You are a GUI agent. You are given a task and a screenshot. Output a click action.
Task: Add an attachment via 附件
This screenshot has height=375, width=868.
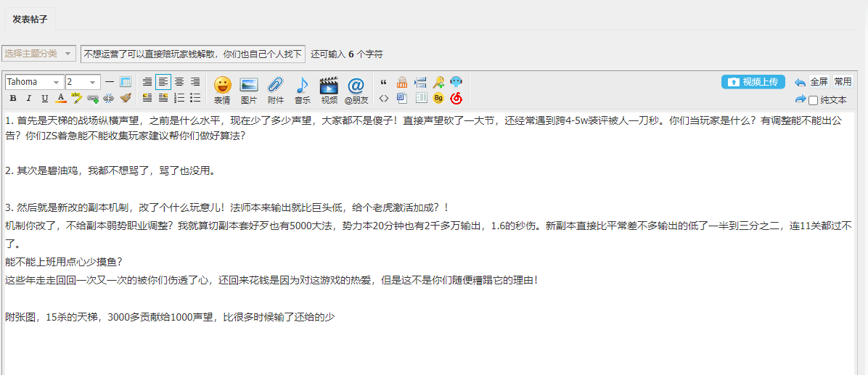pos(276,90)
